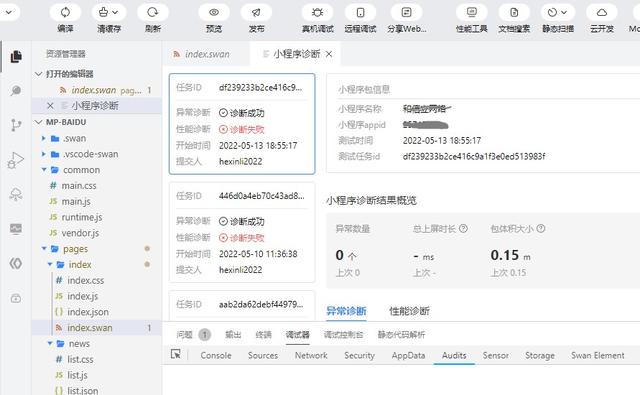Collapse the pages folder

click(44, 249)
